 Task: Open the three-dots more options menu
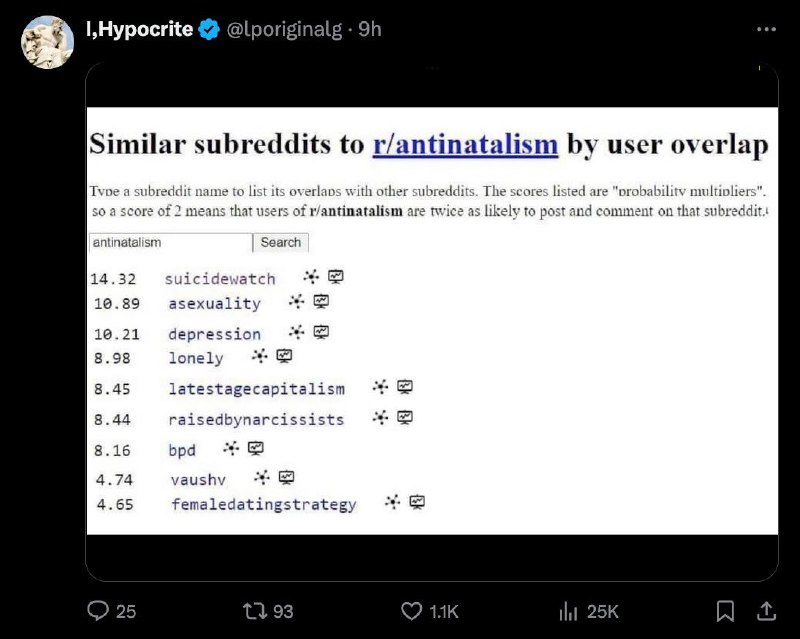tap(766, 30)
